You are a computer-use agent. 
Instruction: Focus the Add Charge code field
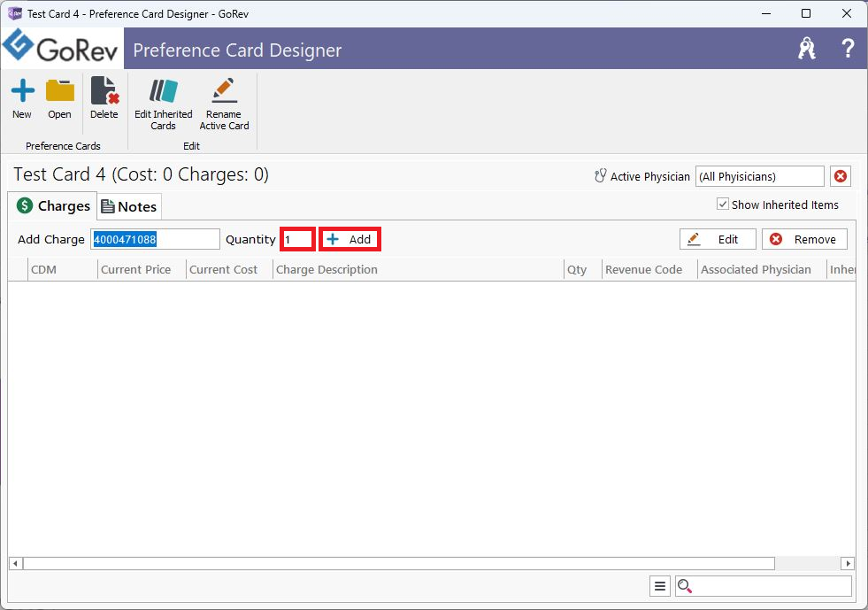tap(155, 239)
